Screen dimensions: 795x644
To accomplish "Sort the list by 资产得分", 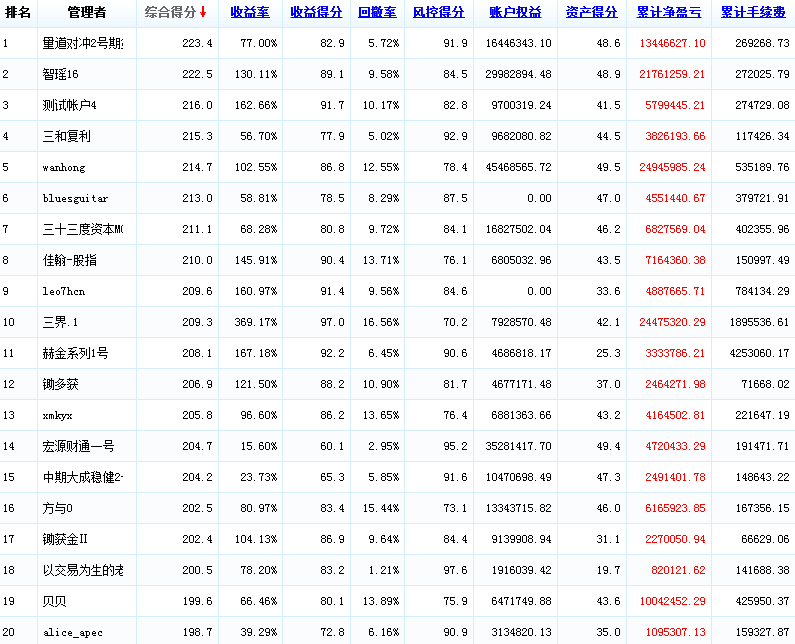I will pyautogui.click(x=591, y=13).
